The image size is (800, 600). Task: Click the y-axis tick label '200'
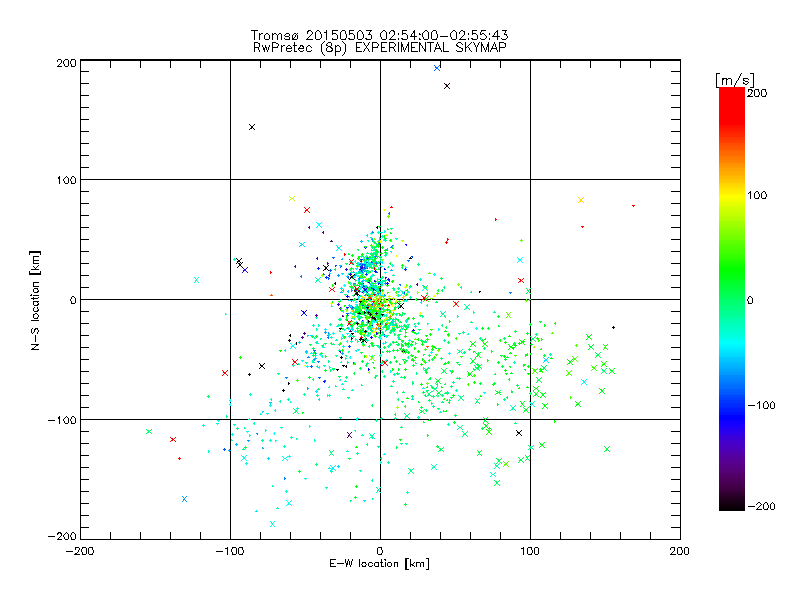click(x=66, y=63)
